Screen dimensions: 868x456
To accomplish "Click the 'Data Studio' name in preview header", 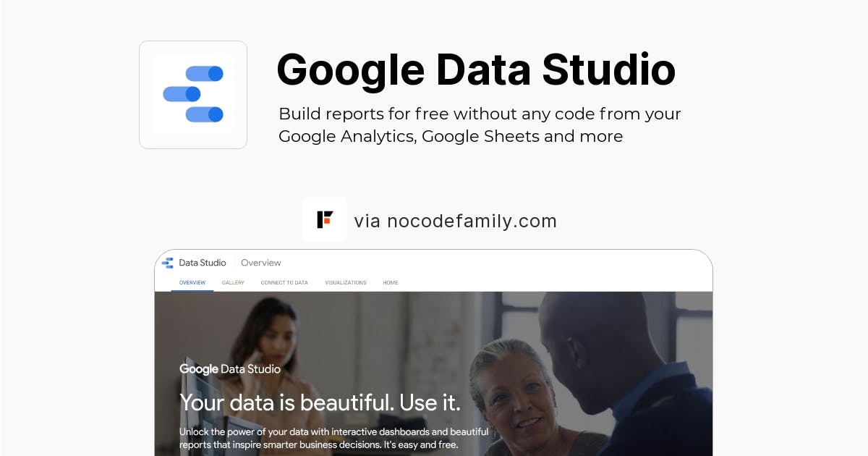I will (x=203, y=263).
